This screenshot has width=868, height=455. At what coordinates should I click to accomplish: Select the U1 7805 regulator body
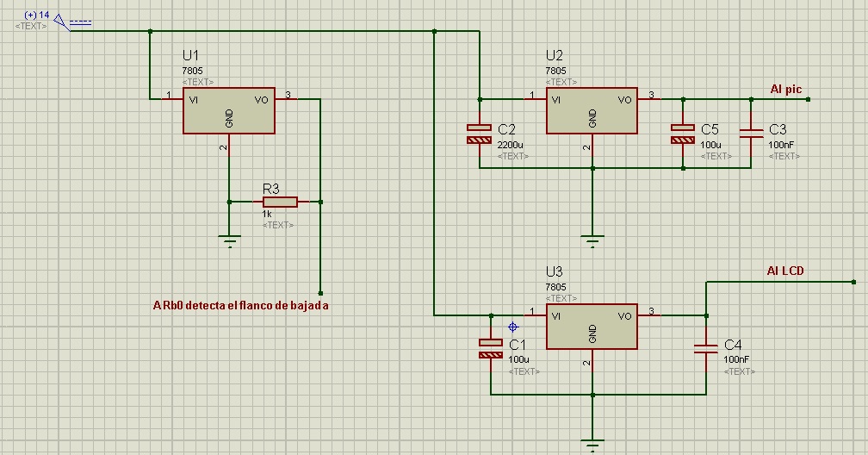pyautogui.click(x=229, y=110)
